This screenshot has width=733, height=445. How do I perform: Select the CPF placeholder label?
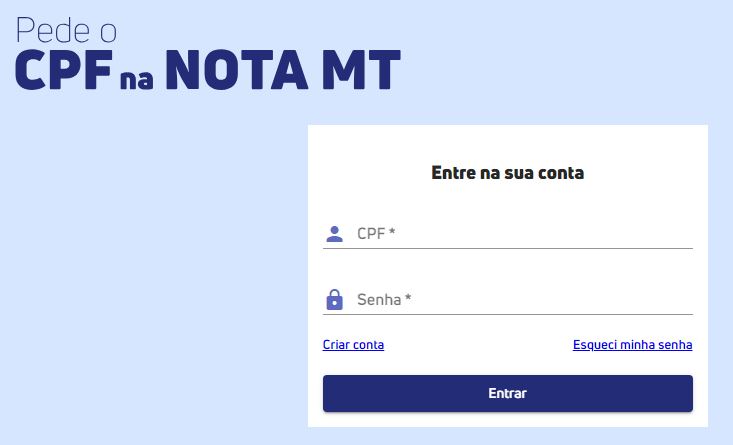click(371, 233)
